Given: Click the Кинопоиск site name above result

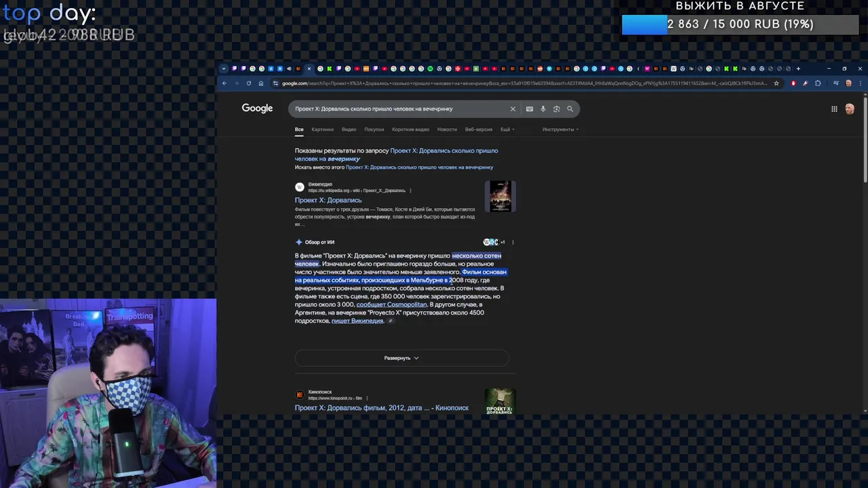Looking at the screenshot, I should tap(320, 392).
